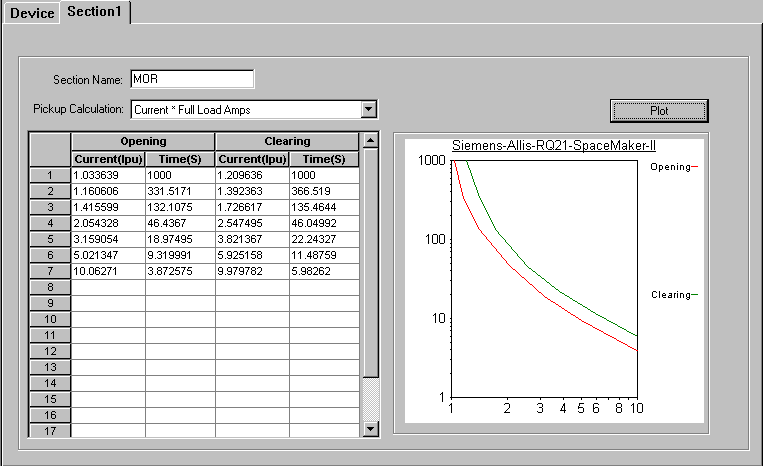The image size is (763, 466).
Task: Select the Section1 tab
Action: [95, 12]
